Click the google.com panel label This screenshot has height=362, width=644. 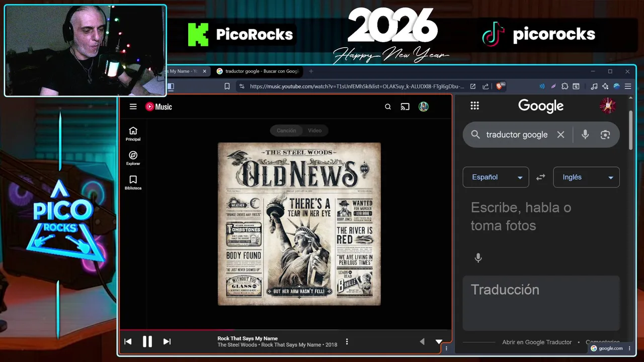click(607, 348)
